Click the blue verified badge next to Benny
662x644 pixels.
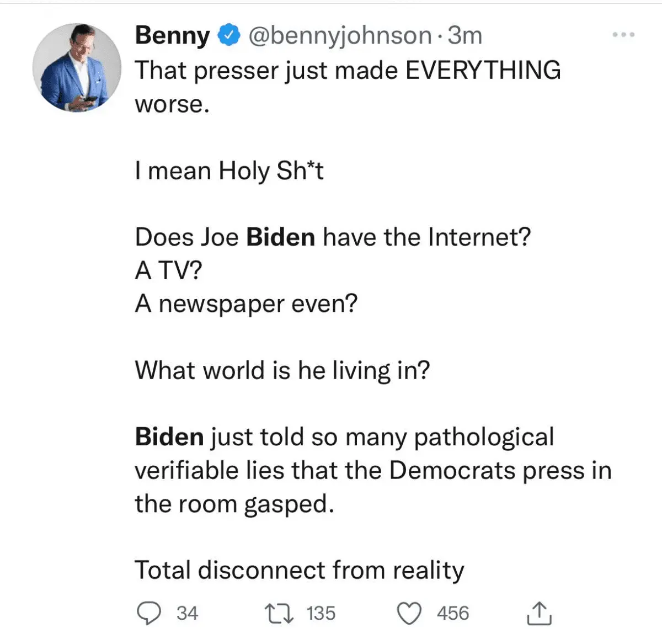click(229, 35)
